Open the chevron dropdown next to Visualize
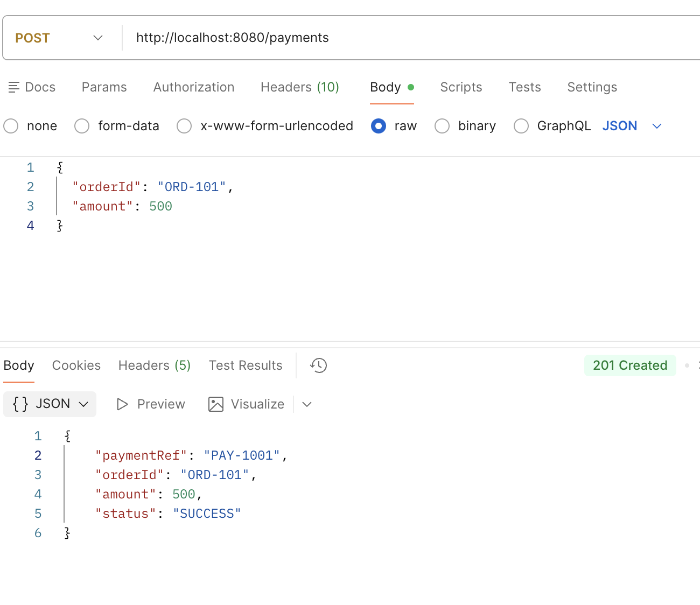 click(x=307, y=404)
